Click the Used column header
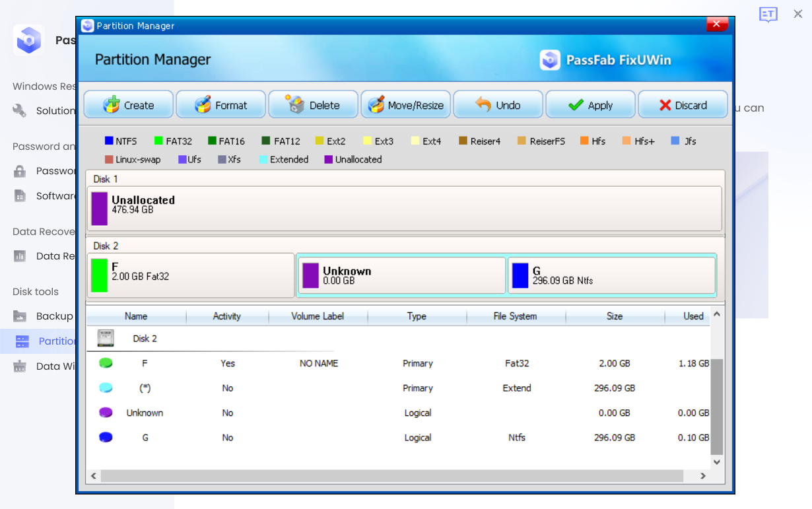This screenshot has height=509, width=812. [x=688, y=316]
